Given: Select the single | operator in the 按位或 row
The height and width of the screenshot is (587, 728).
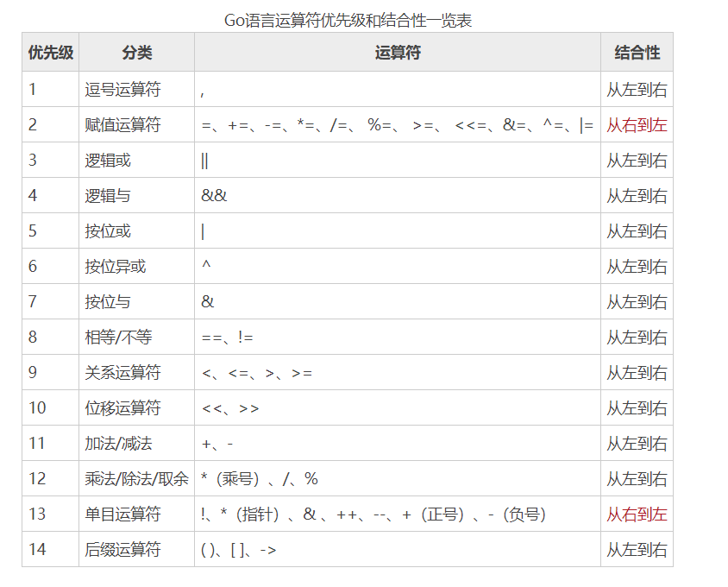Looking at the screenshot, I should (203, 231).
